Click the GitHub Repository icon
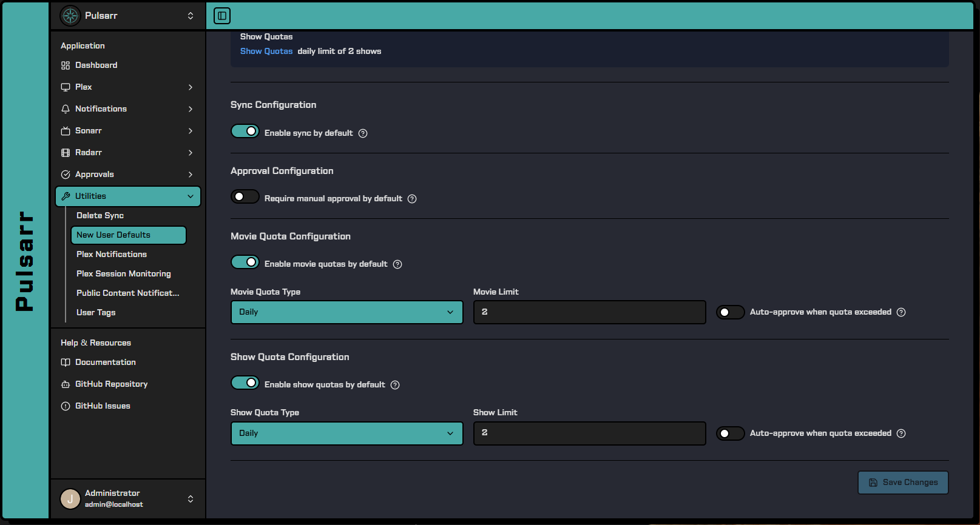 click(66, 384)
